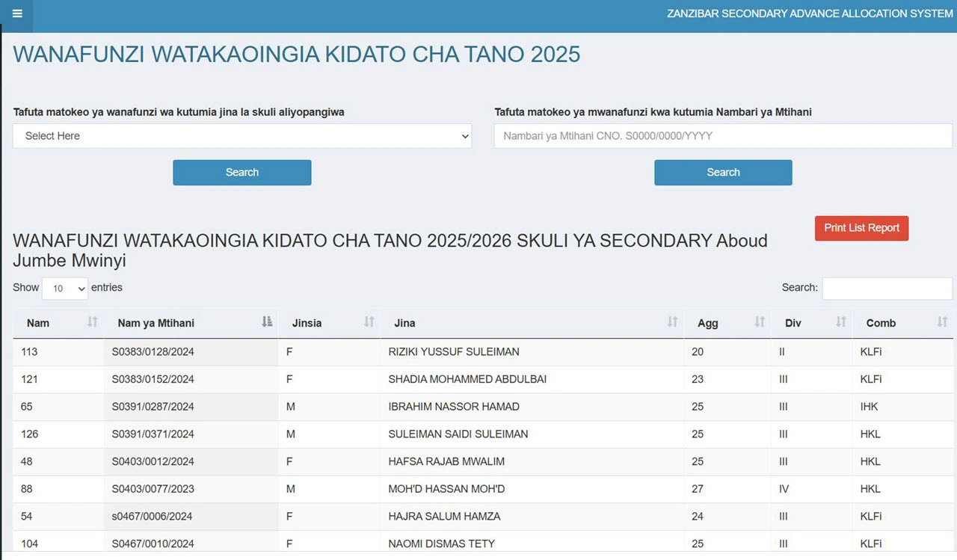
Task: Open the Show entries count dropdown
Action: click(x=65, y=289)
